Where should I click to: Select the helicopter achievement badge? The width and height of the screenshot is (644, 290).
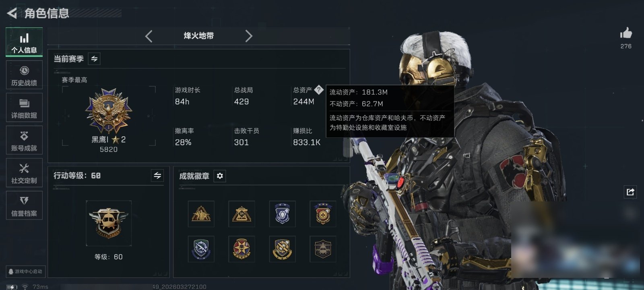(x=323, y=249)
